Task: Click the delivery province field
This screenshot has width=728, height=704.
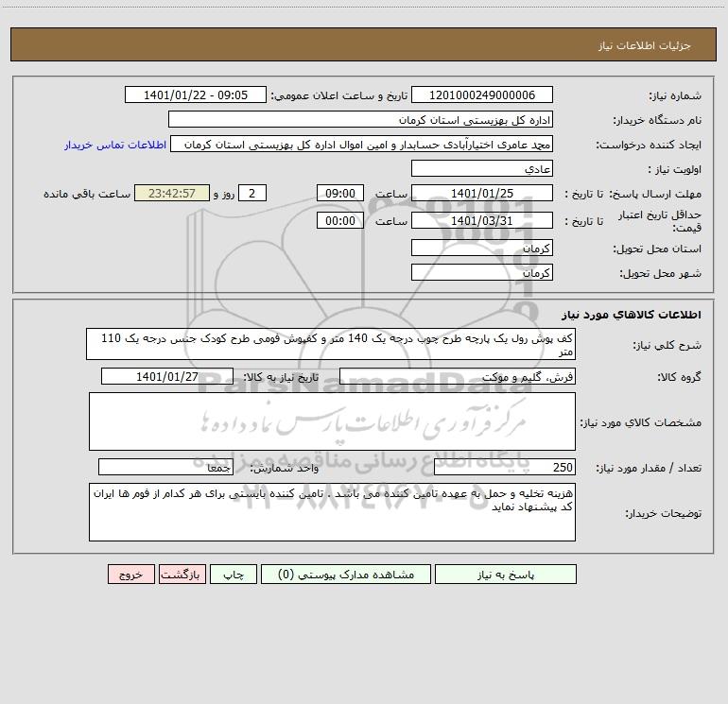Action: (x=482, y=248)
